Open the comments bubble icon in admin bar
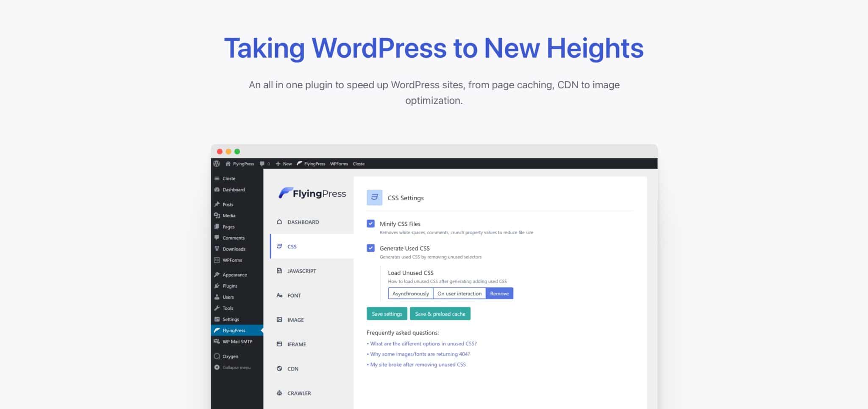Viewport: 868px width, 409px height. (262, 164)
